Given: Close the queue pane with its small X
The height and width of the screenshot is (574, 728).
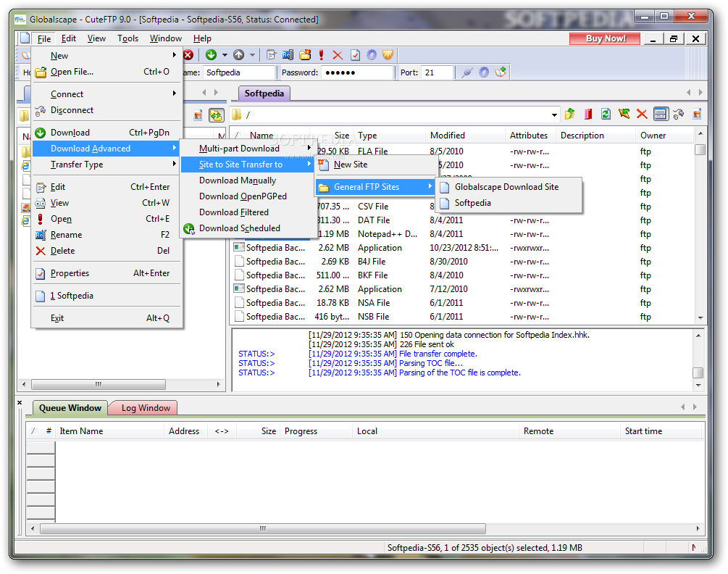Looking at the screenshot, I should [20, 403].
